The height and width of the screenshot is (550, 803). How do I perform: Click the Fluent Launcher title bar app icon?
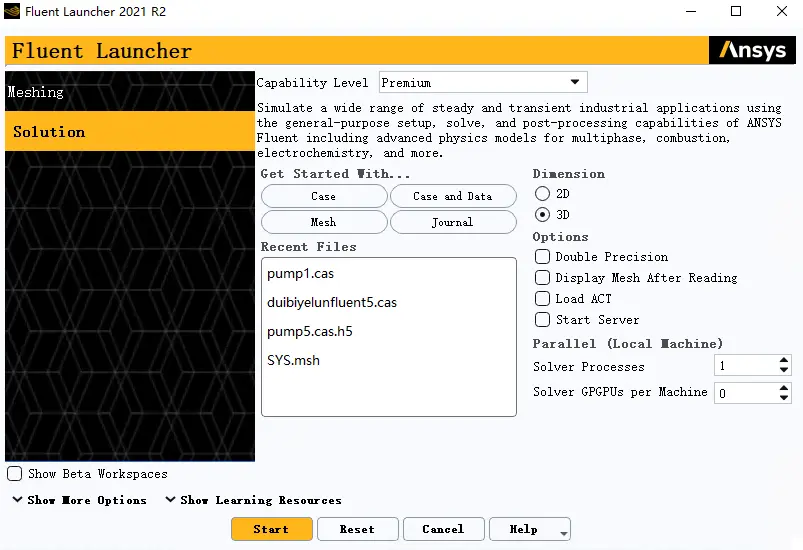pos(12,11)
